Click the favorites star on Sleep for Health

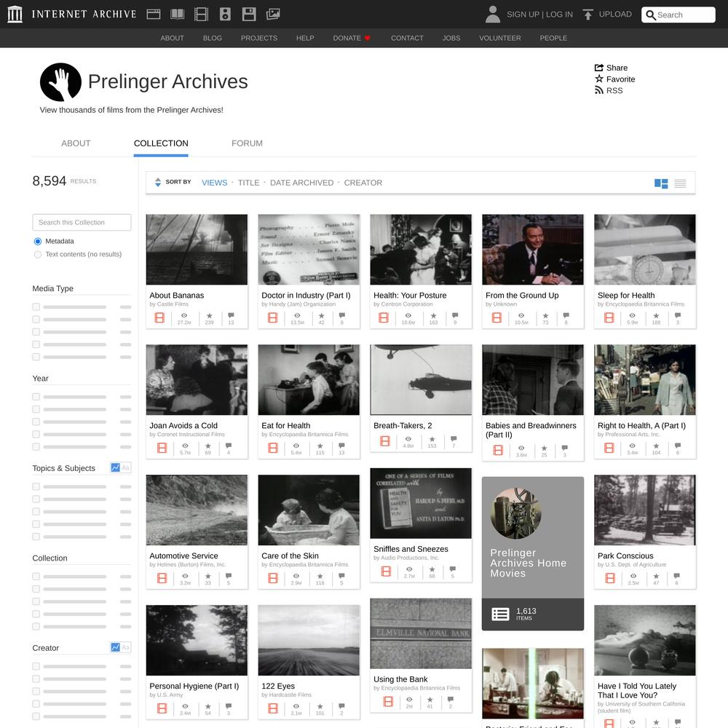point(656,316)
